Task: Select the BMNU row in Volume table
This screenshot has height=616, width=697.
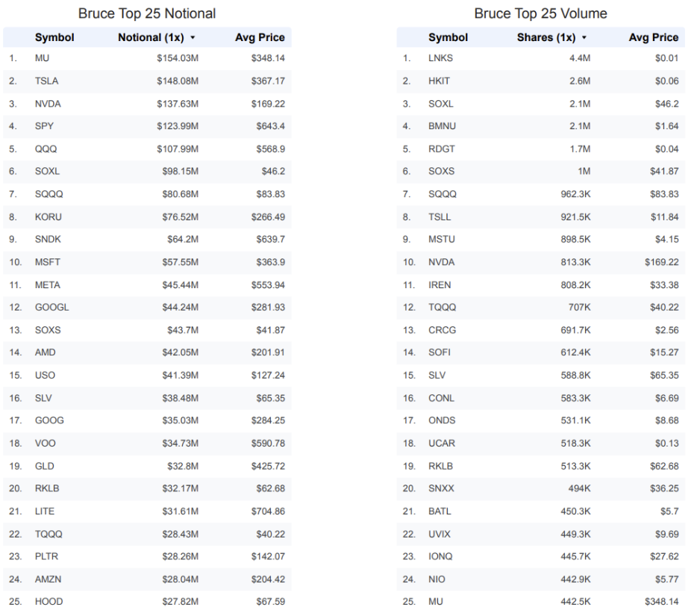Action: pyautogui.click(x=540, y=126)
